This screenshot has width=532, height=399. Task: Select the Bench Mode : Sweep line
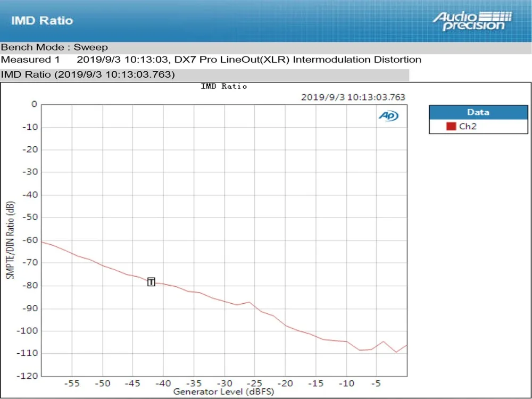pos(54,47)
